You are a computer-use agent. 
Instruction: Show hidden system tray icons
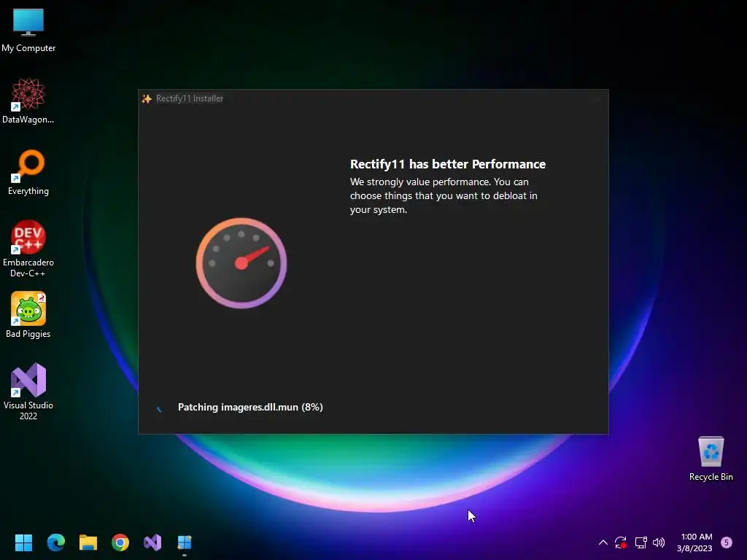(x=603, y=542)
